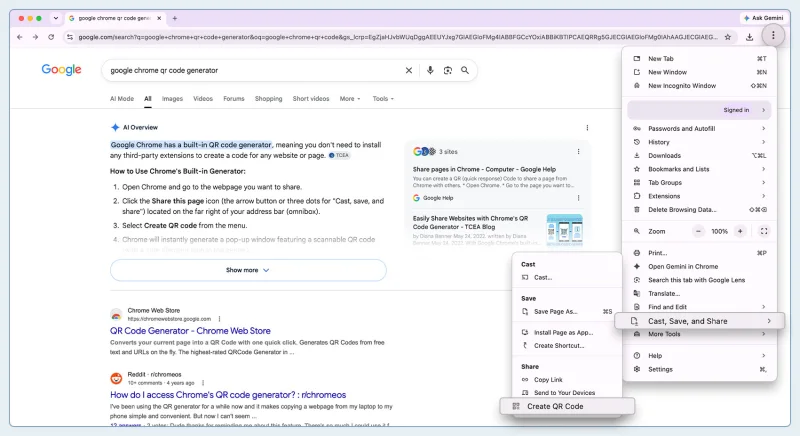
Task: Start voice search with the microphone icon
Action: point(430,70)
